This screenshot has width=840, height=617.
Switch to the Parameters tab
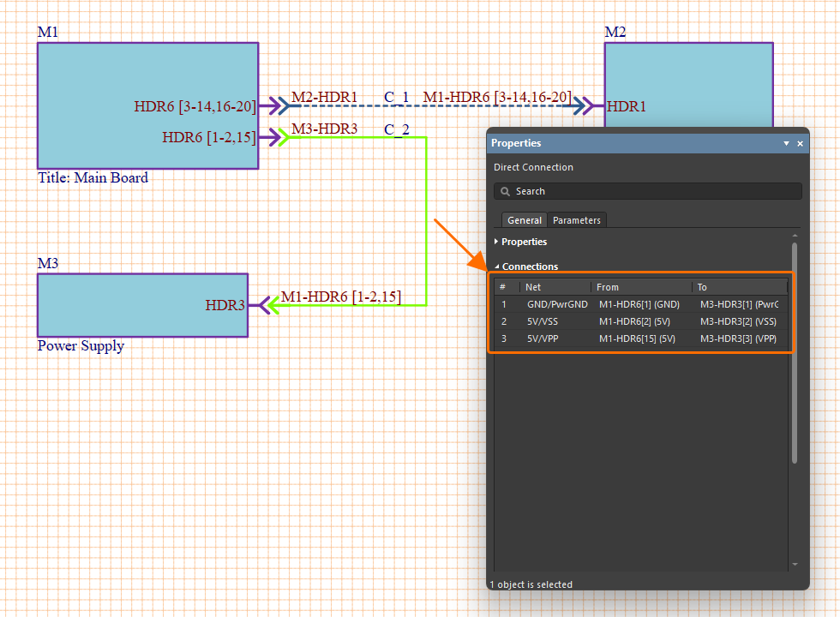click(577, 220)
